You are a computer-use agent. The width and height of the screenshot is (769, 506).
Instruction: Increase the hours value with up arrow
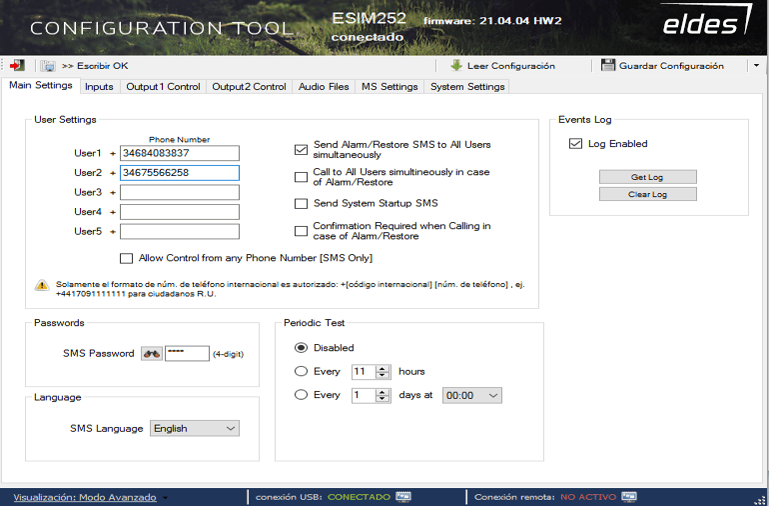pyautogui.click(x=383, y=368)
